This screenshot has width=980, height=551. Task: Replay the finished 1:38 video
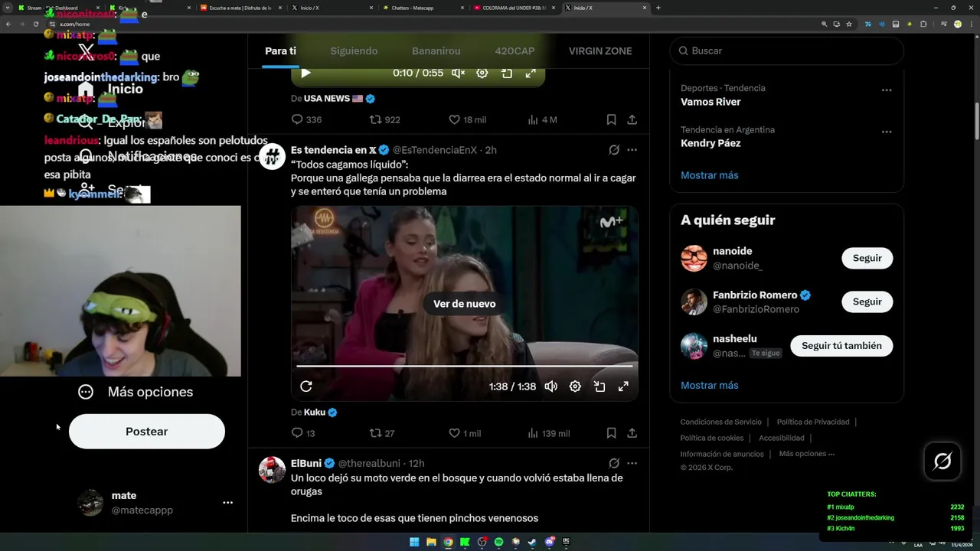point(305,386)
